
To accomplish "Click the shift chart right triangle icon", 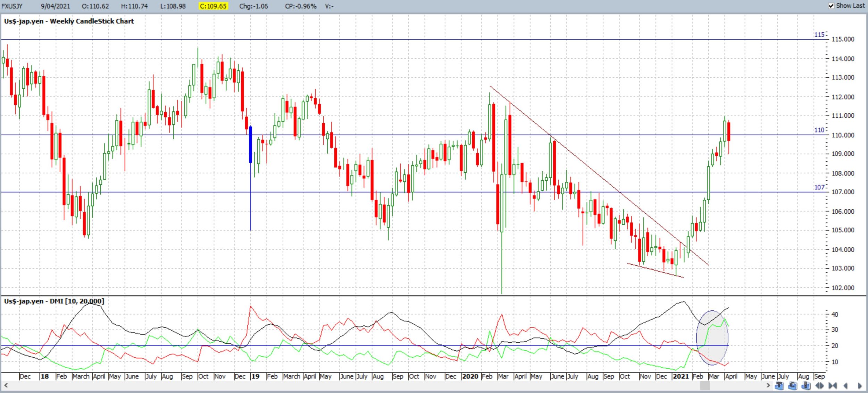I will click(x=860, y=386).
